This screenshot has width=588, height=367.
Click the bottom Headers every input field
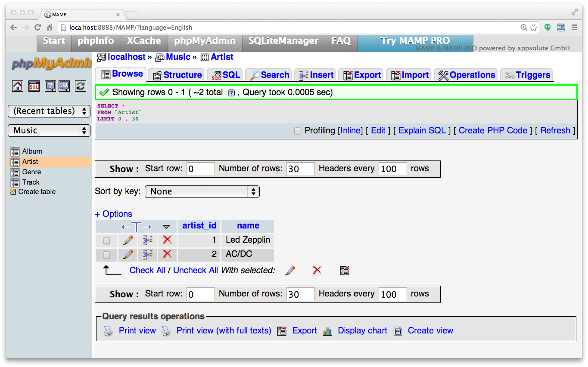(393, 294)
